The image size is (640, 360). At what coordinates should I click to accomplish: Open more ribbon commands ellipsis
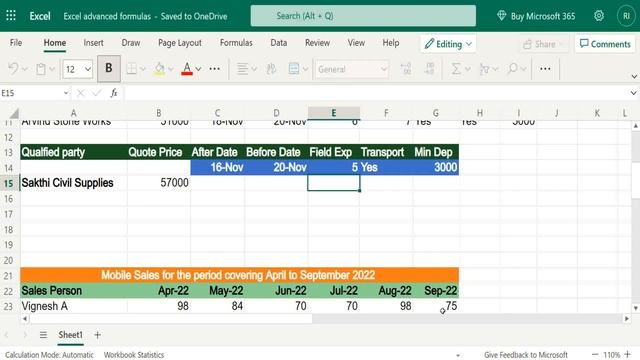pyautogui.click(x=545, y=69)
